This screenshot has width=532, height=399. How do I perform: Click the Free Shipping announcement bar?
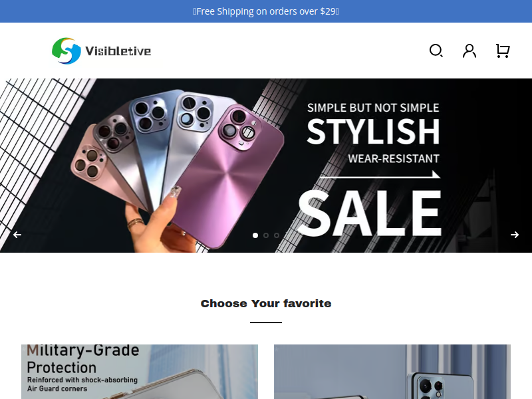tap(266, 11)
